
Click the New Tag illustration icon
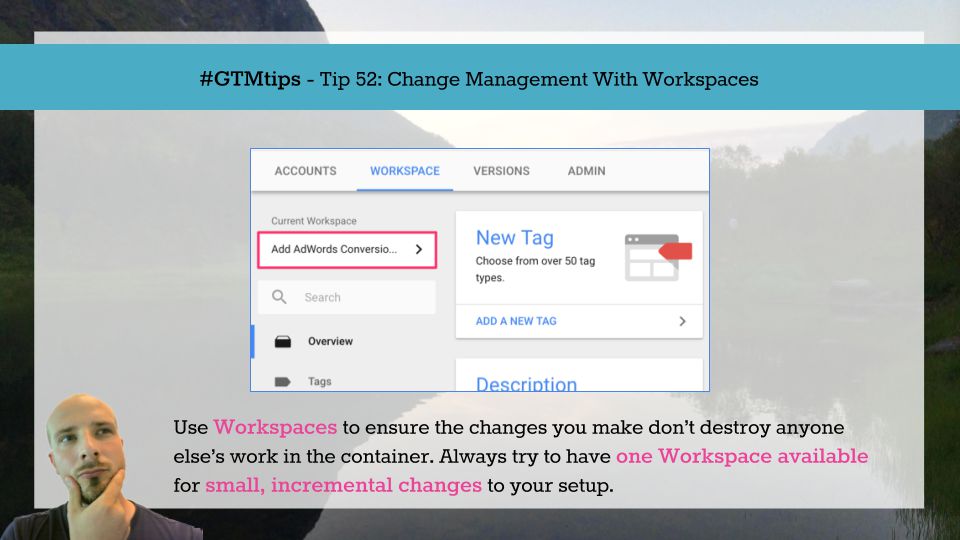658,257
